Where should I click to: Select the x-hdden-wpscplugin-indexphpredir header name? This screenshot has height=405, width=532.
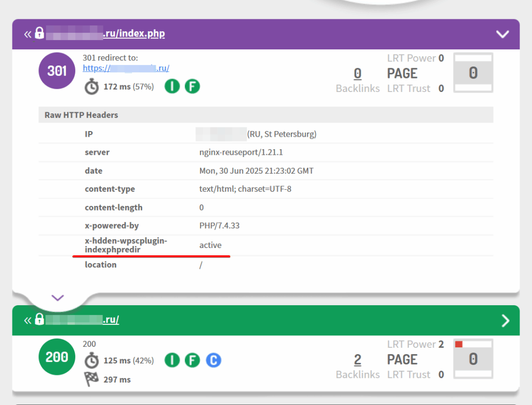pos(126,245)
